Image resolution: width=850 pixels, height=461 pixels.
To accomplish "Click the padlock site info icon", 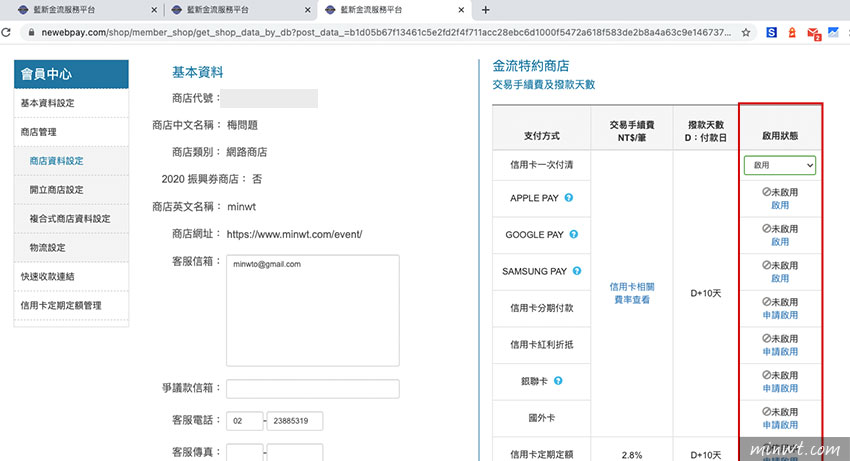I will coord(31,33).
